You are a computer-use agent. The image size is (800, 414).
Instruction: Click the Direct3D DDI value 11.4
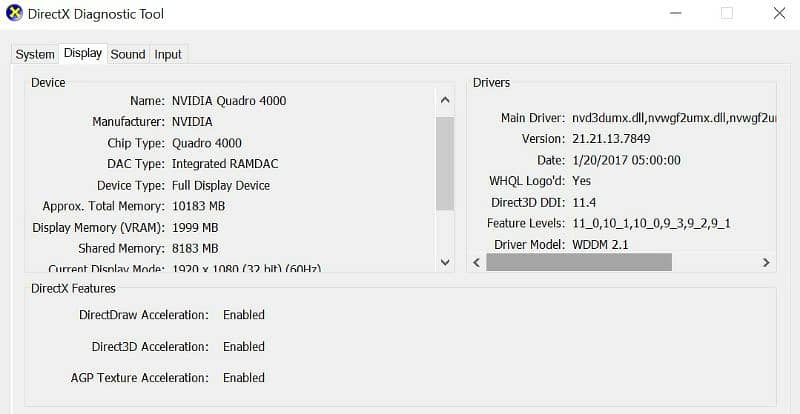tap(584, 203)
